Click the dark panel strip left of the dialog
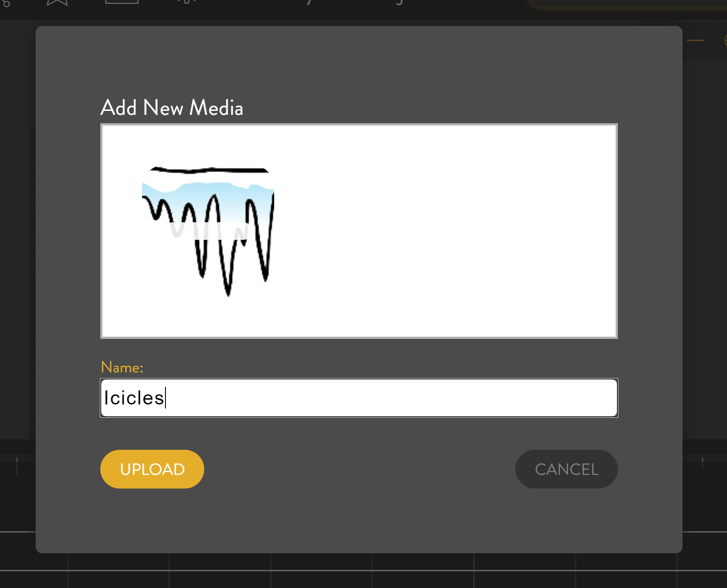 18,264
